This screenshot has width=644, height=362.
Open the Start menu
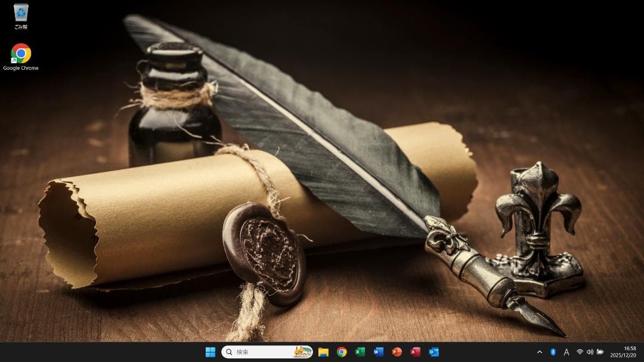pyautogui.click(x=209, y=352)
